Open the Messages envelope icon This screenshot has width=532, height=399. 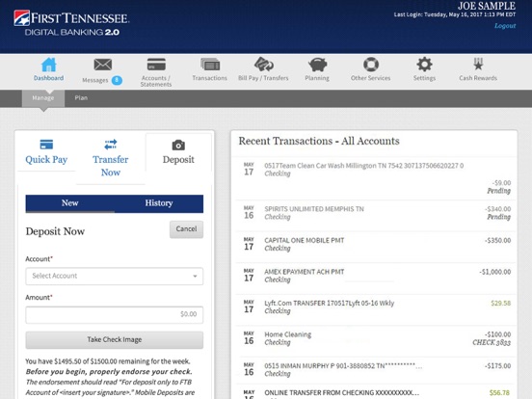click(102, 65)
